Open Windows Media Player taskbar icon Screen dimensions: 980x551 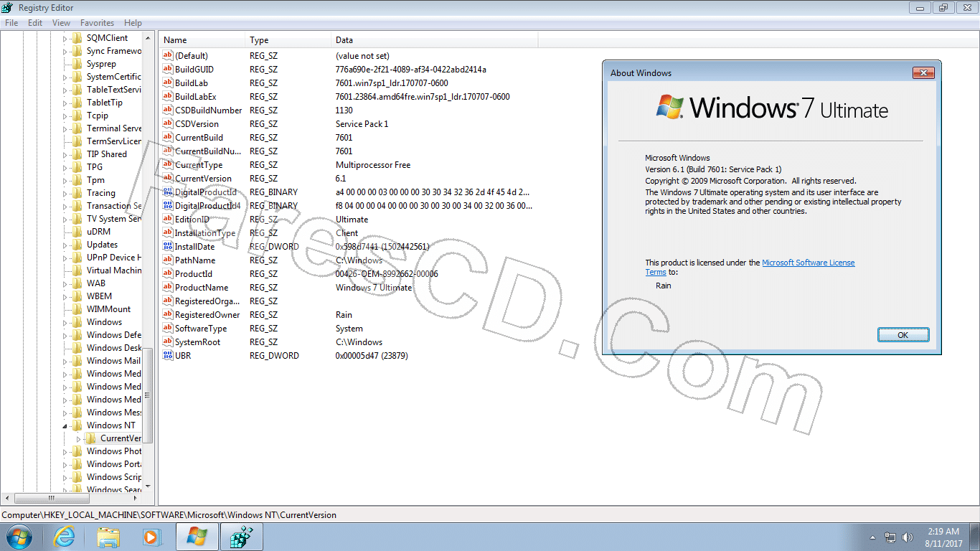tap(151, 537)
